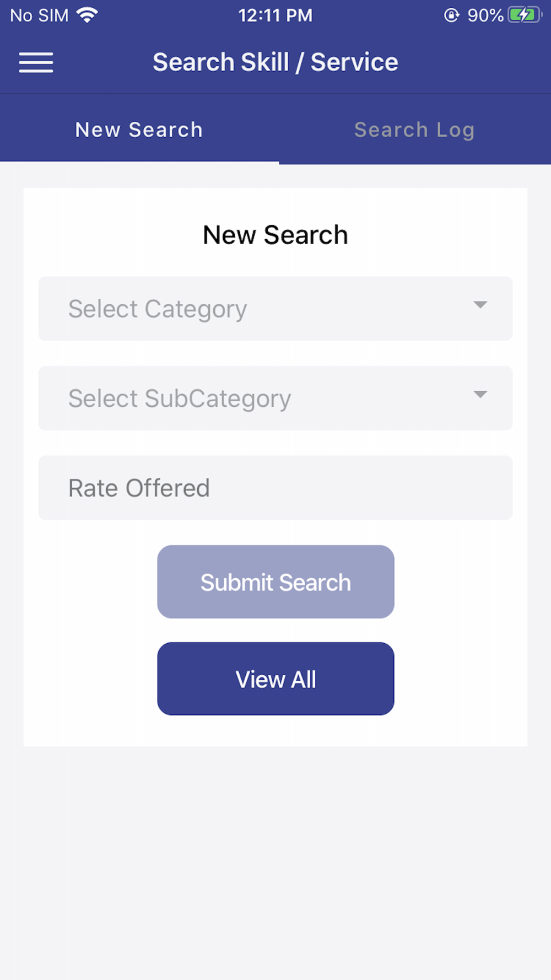Open the hamburger navigation menu

[x=36, y=62]
